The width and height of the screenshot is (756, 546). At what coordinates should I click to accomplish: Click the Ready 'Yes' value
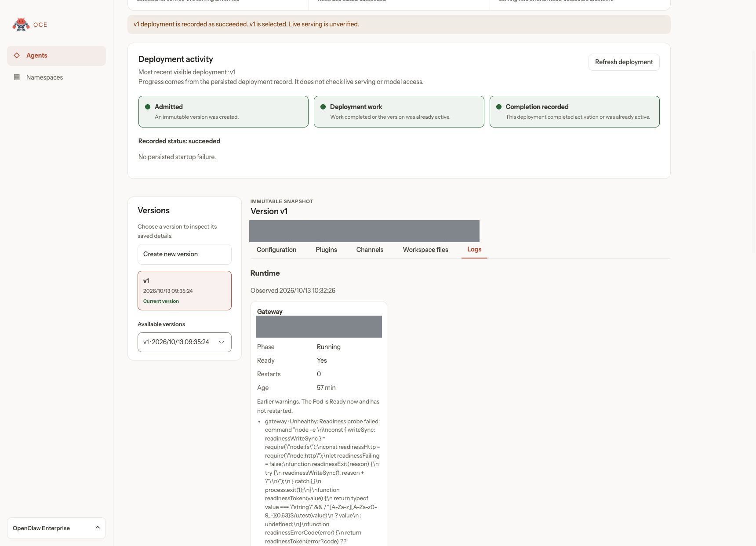[322, 360]
